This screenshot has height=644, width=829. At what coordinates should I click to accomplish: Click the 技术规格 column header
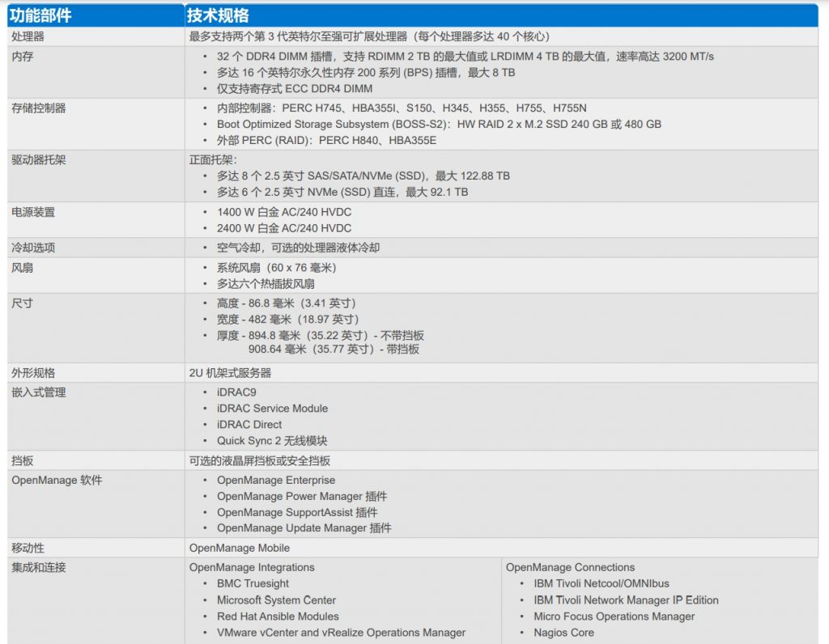[x=218, y=15]
